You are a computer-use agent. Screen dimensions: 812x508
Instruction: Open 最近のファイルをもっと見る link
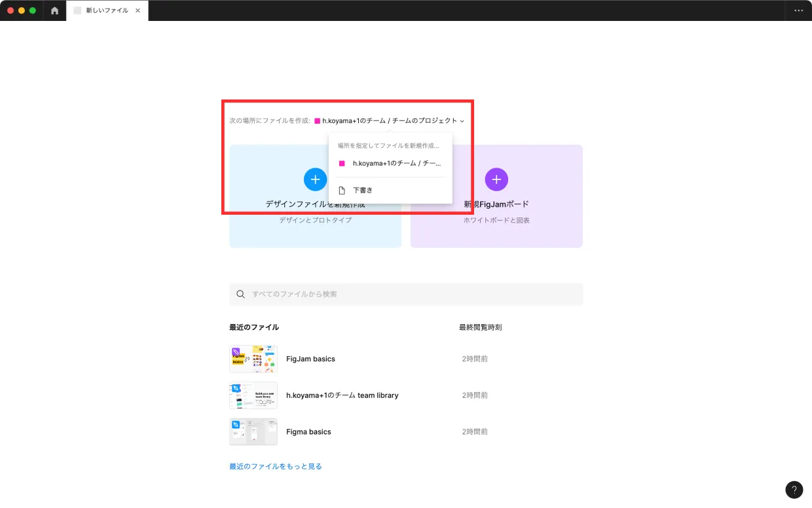[x=276, y=467]
